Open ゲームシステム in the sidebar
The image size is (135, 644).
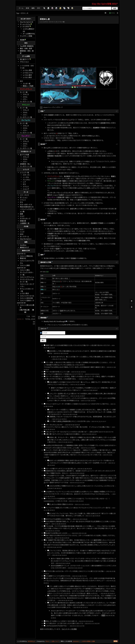[x=25, y=24]
